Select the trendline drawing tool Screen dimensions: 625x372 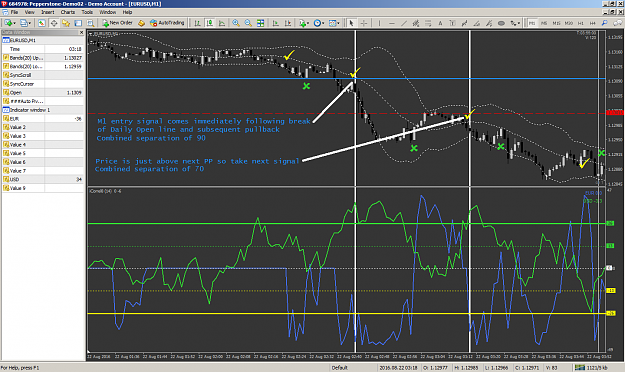(404, 23)
